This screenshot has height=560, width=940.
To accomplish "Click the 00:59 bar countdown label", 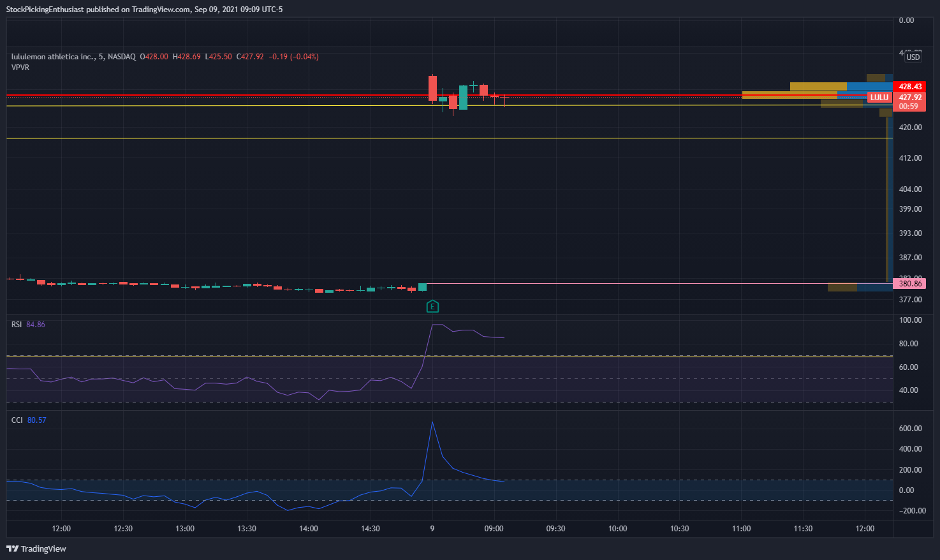I will (909, 107).
